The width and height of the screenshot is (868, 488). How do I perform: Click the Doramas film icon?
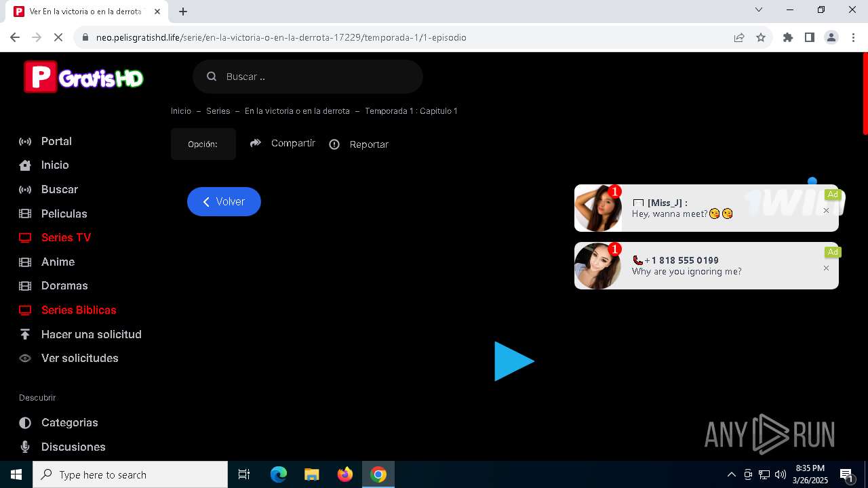click(x=25, y=286)
